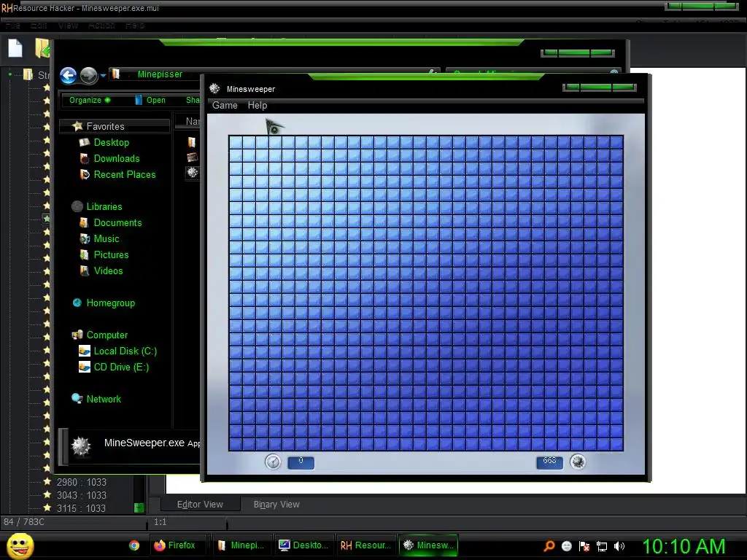Open the Organize menu in Explorer

pos(90,100)
